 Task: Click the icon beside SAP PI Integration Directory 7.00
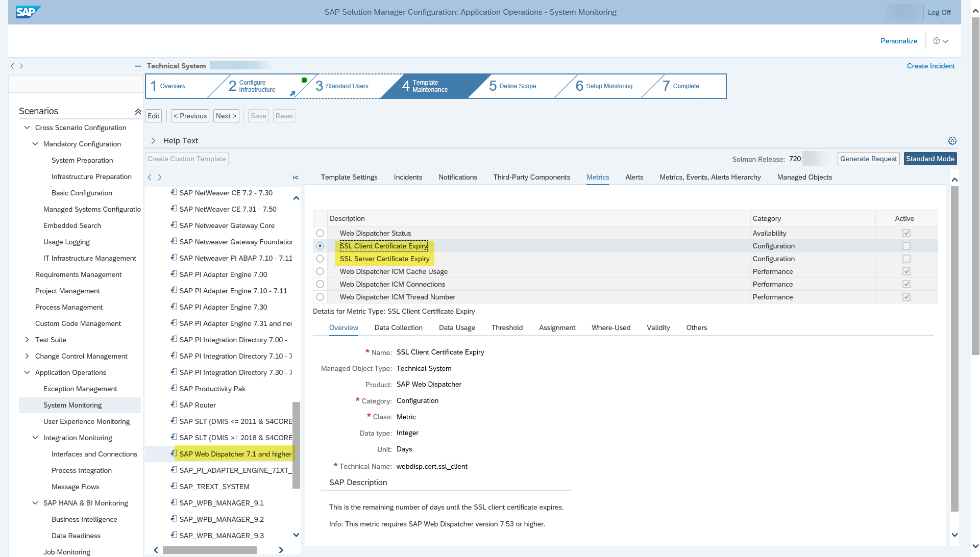point(174,339)
